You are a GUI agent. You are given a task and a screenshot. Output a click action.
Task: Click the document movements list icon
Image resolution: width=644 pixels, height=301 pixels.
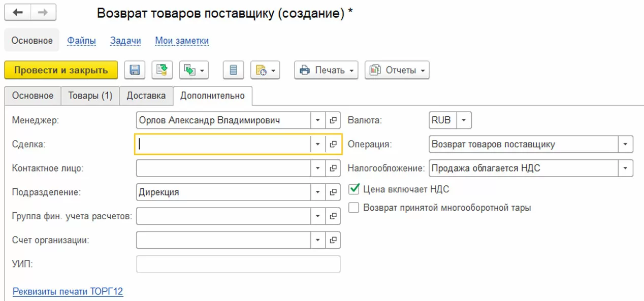click(233, 70)
